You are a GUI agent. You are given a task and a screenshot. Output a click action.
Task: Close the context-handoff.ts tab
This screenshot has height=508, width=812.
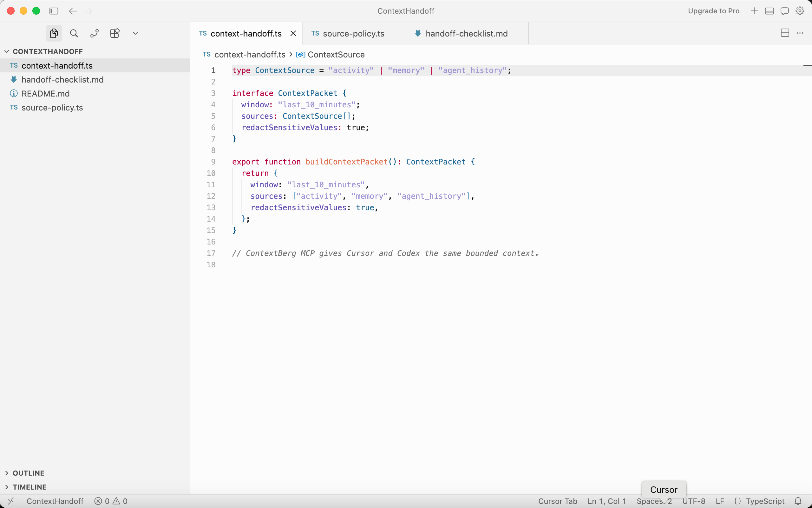(293, 33)
